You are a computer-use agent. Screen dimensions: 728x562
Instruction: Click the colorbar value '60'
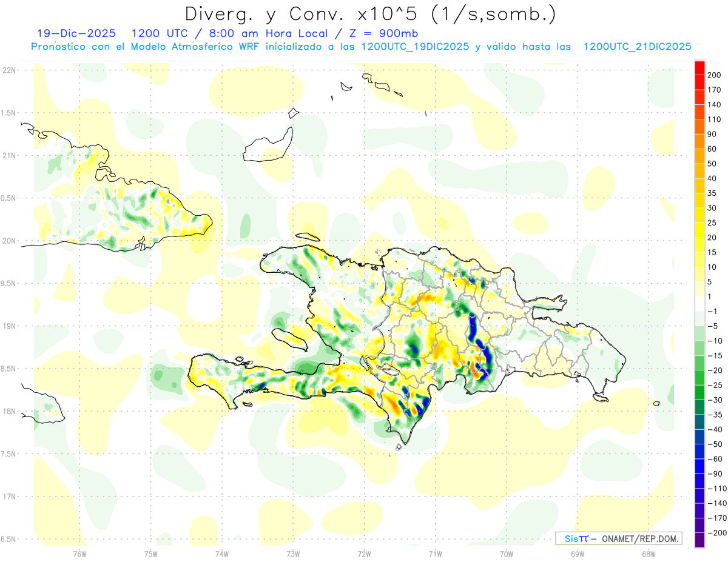click(x=712, y=149)
